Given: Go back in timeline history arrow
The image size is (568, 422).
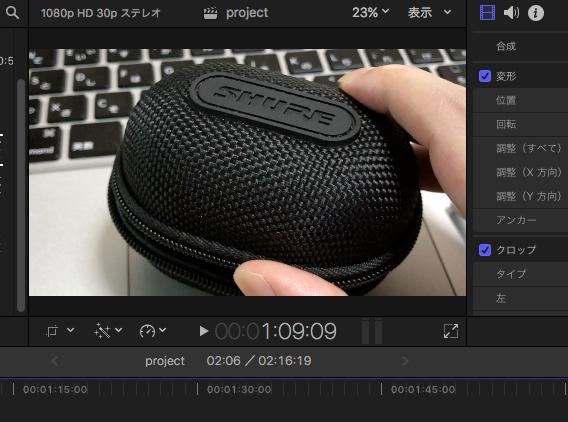Looking at the screenshot, I should pyautogui.click(x=55, y=361).
